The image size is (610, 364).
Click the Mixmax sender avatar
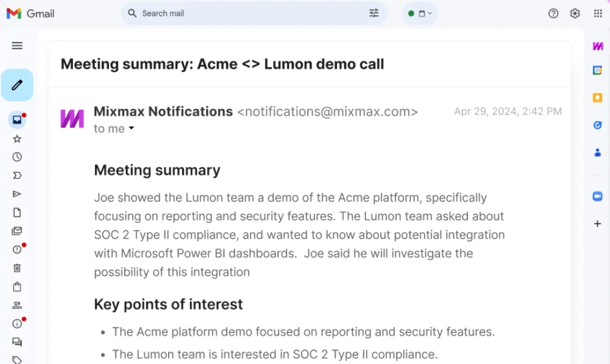(72, 119)
